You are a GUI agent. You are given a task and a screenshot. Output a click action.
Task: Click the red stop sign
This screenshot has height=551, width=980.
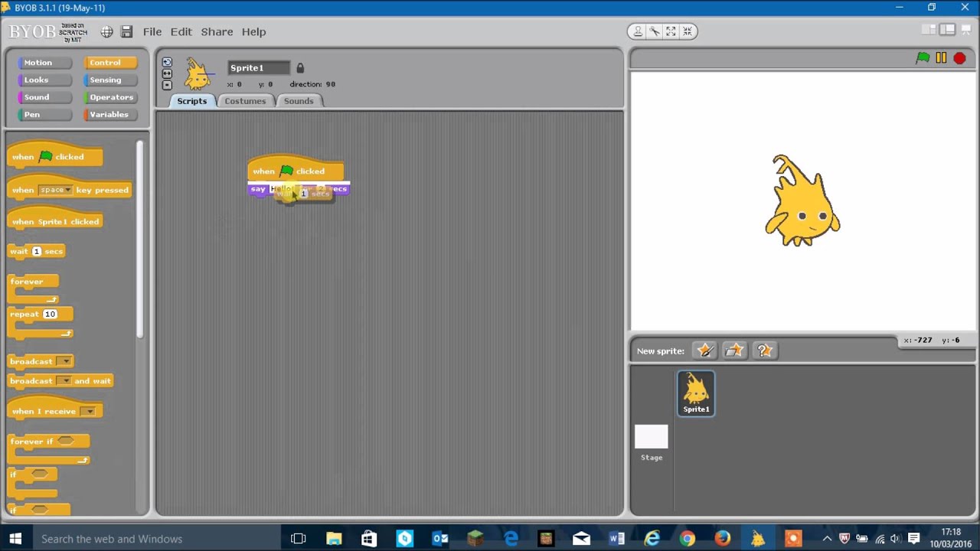(959, 58)
